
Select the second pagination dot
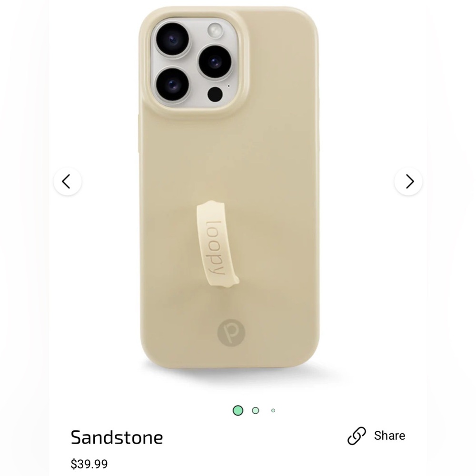(x=255, y=410)
